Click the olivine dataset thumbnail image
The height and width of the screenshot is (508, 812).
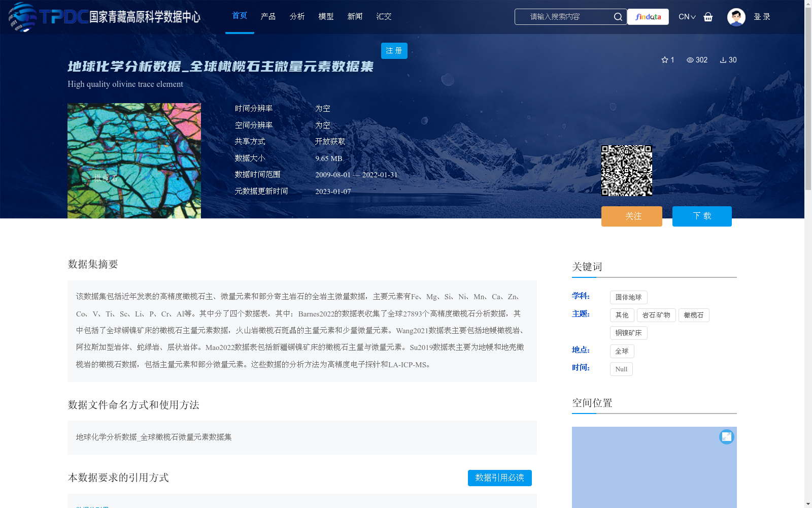(x=134, y=161)
